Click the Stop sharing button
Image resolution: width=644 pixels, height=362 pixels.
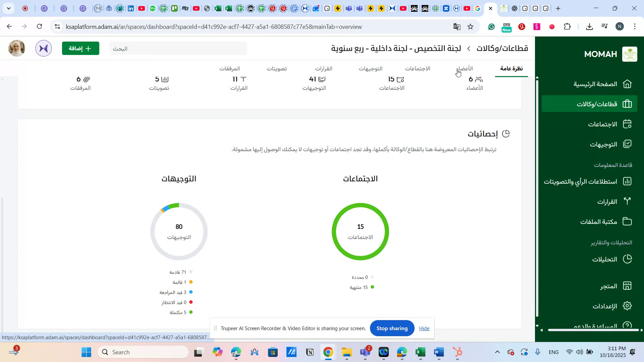(x=392, y=328)
